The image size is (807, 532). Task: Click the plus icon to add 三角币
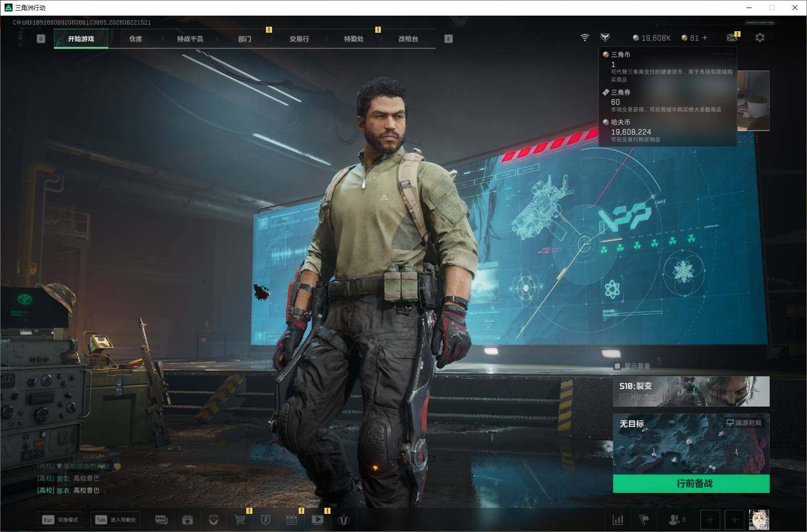click(705, 38)
